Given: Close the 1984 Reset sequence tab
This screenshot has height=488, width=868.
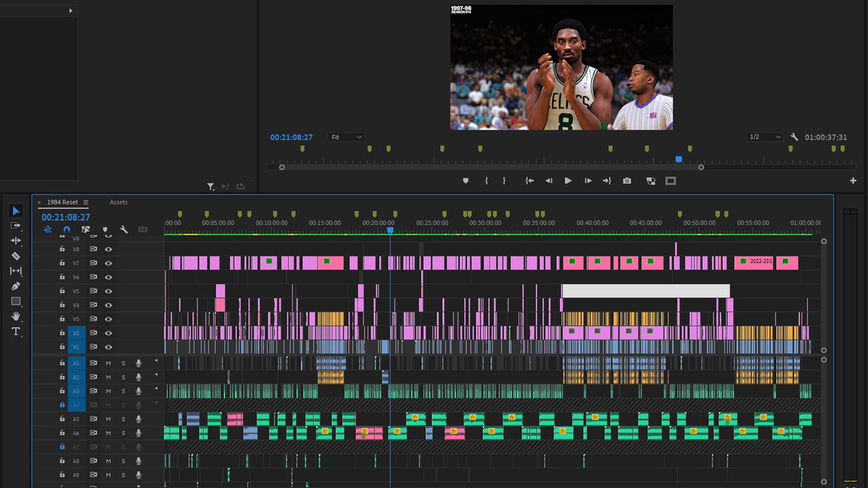Looking at the screenshot, I should pos(39,202).
